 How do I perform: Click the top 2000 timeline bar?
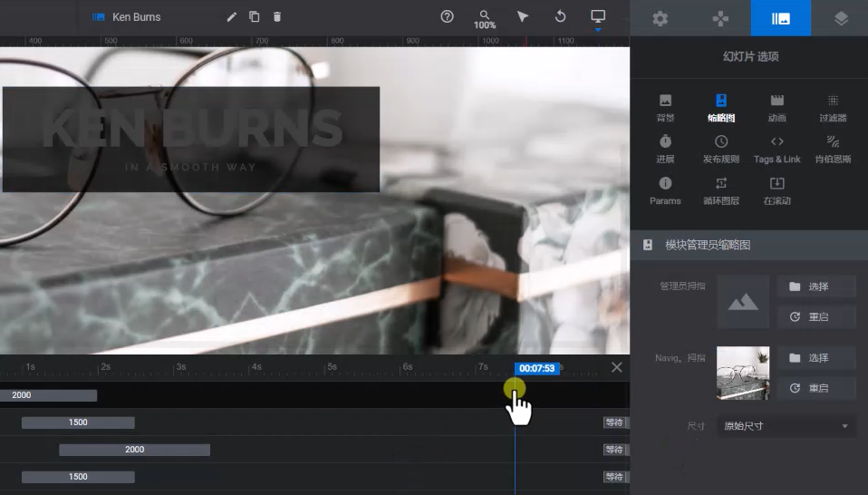48,394
